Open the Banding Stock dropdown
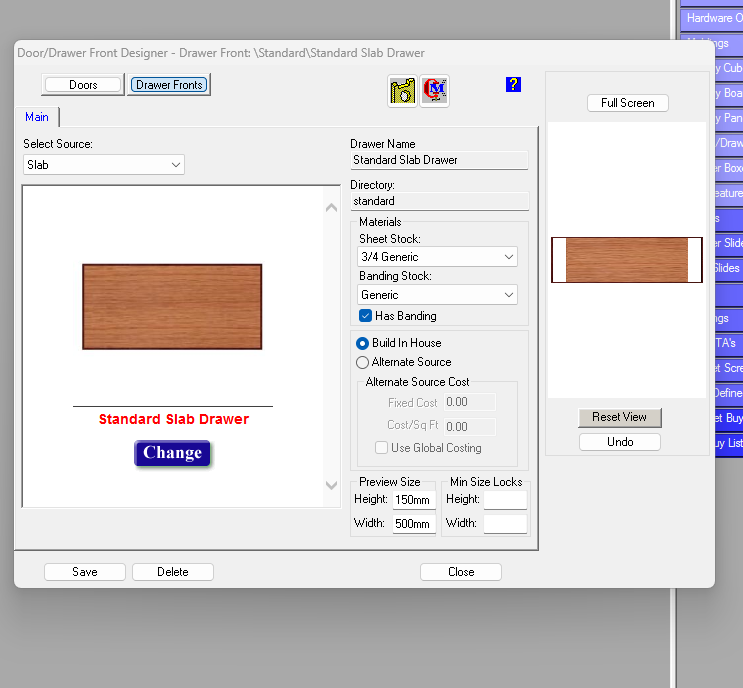743x688 pixels. coord(438,295)
